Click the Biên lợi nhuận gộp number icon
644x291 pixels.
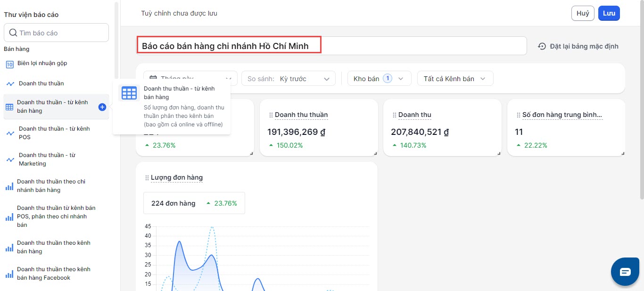pos(9,64)
